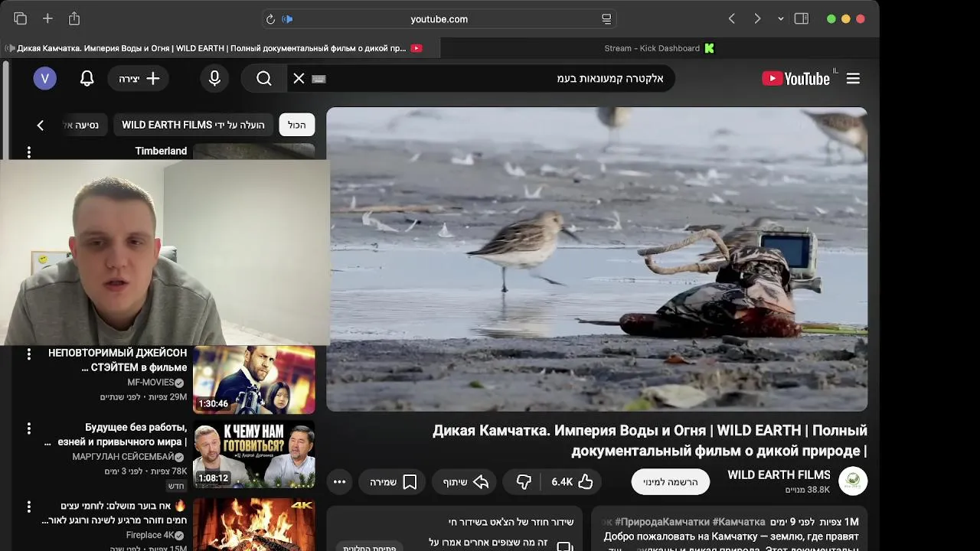Open options menu for Будущее без работы video
980x551 pixels.
coord(29,429)
